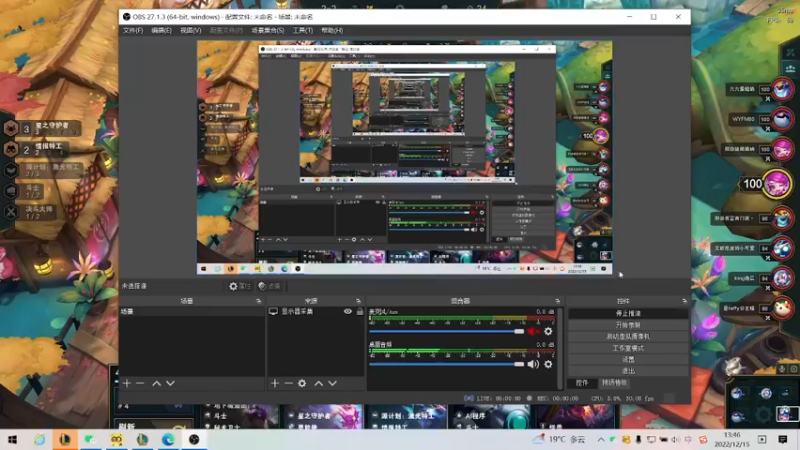Screen dimensions: 800x450
Task: Open OBS 设置 settings button
Action: point(628,359)
